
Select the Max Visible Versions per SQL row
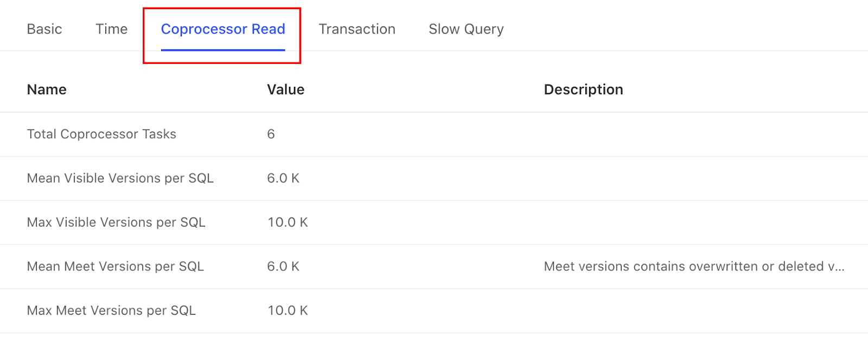(116, 222)
